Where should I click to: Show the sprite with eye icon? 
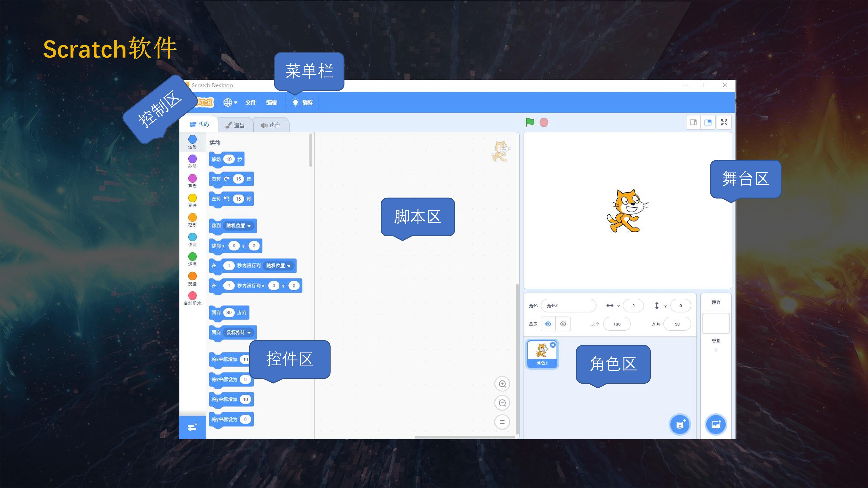pyautogui.click(x=548, y=324)
